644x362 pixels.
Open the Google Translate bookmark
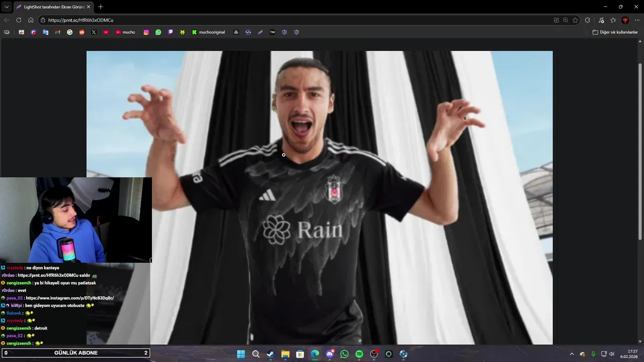[x=45, y=32]
